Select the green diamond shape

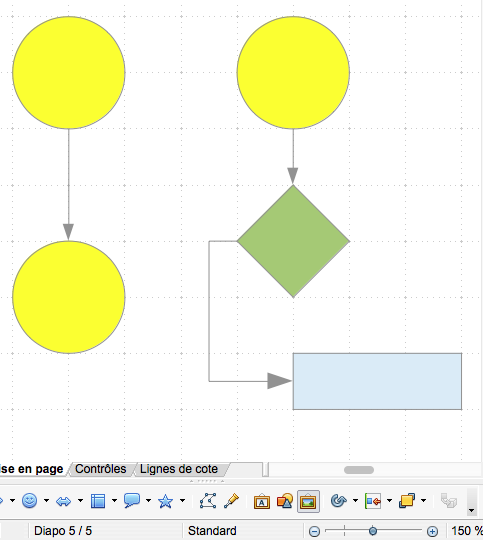coord(293,241)
